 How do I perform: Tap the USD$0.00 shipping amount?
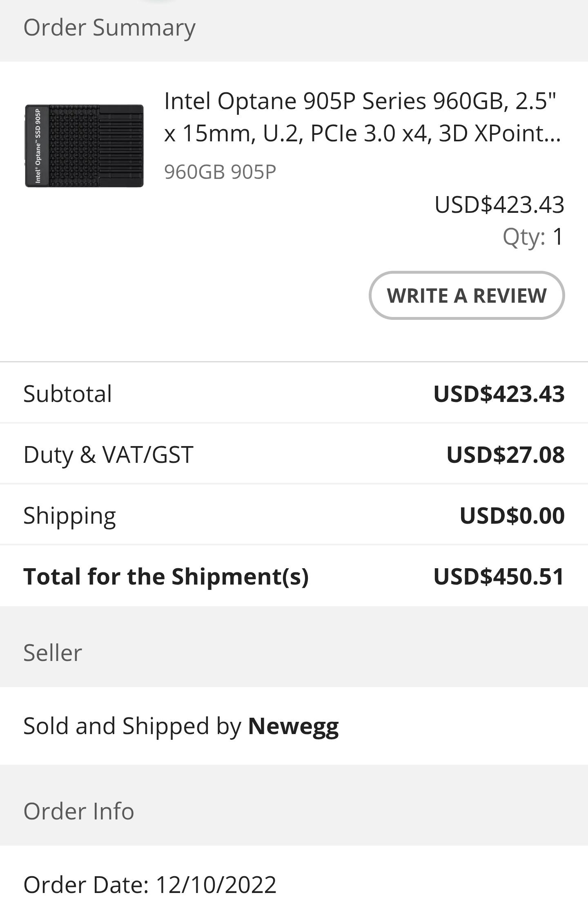click(x=512, y=516)
